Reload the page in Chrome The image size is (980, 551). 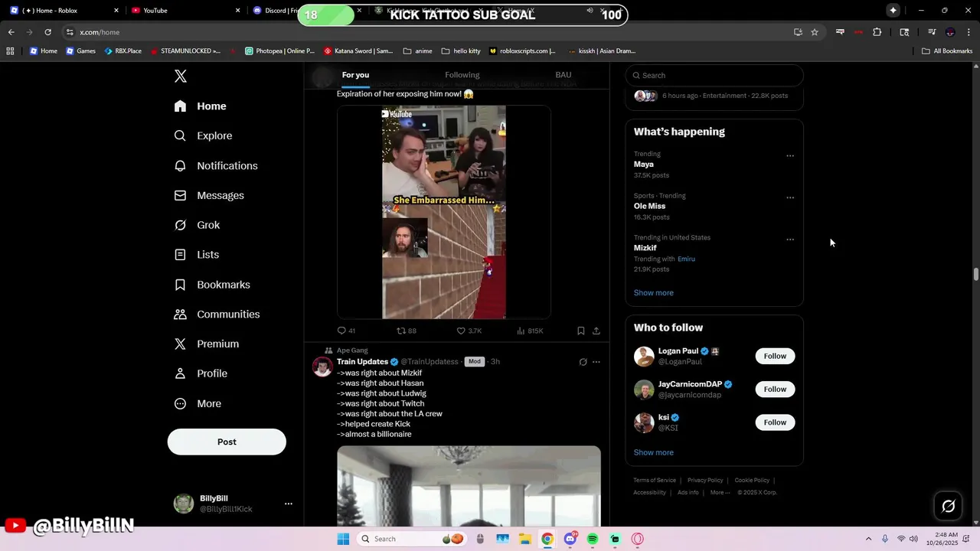[47, 32]
